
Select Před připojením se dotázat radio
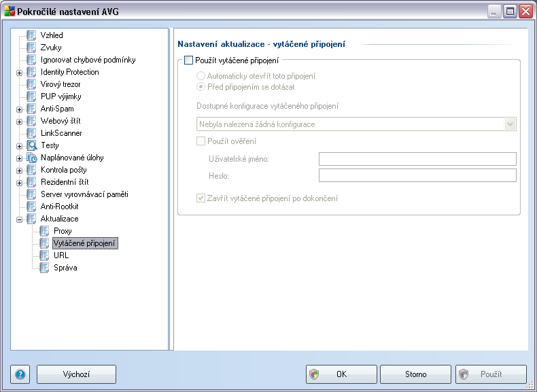coord(201,87)
